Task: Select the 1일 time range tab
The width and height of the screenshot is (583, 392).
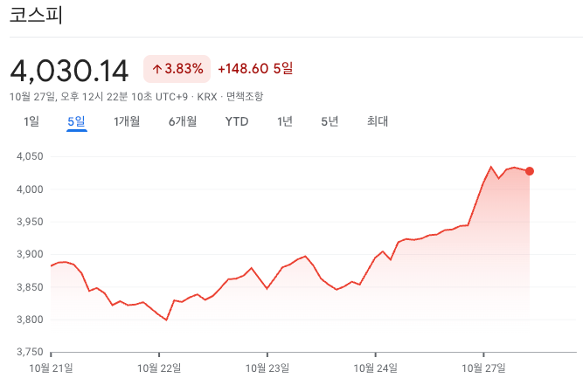Action: (x=31, y=121)
